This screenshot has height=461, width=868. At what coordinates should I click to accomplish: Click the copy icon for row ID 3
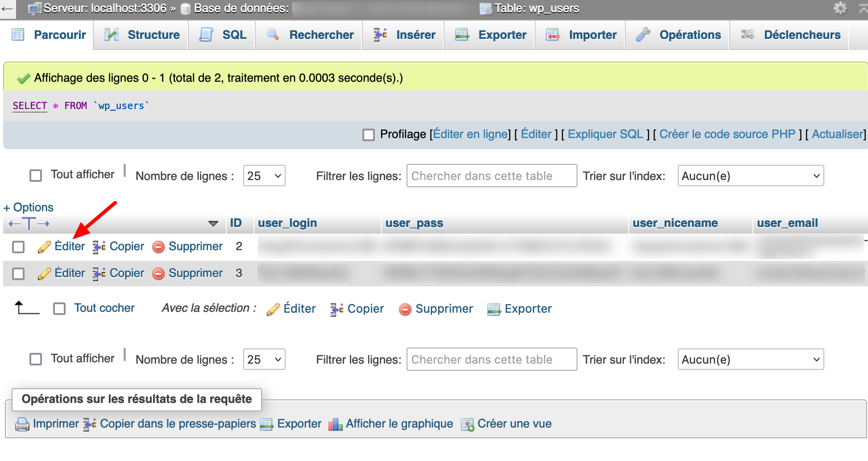point(99,273)
